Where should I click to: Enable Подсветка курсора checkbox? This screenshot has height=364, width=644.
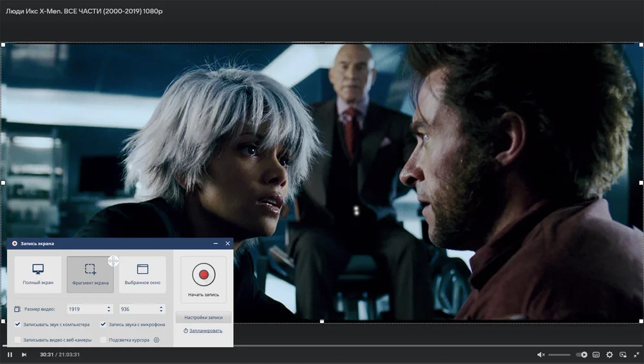tap(103, 340)
